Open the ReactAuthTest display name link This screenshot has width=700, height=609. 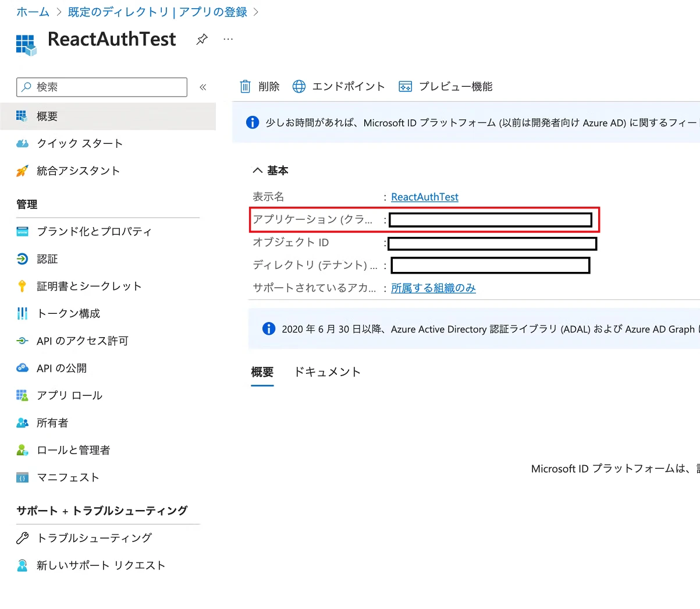tap(425, 197)
